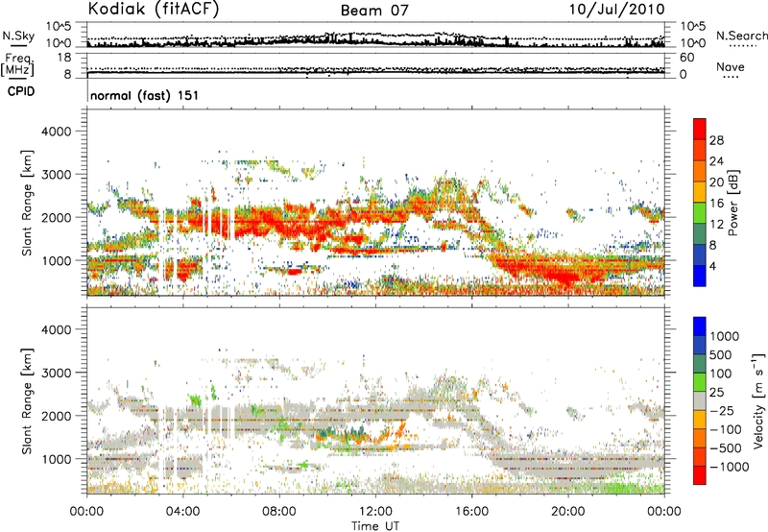Click the Nave legend label
Viewport: 768px width, 532px height.
pos(731,66)
